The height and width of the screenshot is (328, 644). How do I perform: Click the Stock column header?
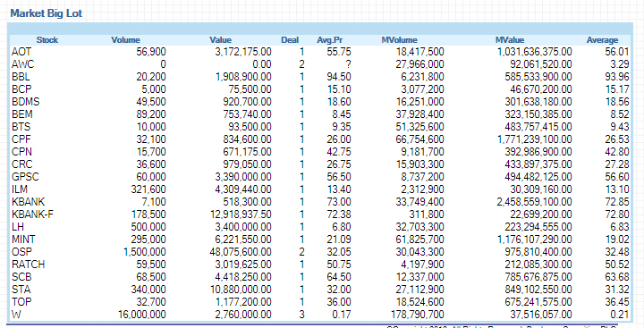tap(47, 40)
